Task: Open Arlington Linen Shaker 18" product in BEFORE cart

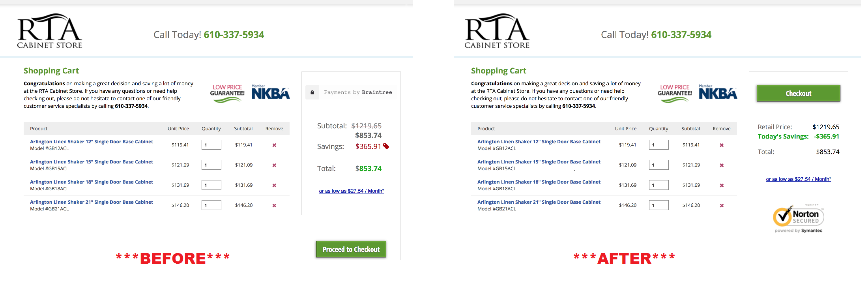Action: coord(92,182)
